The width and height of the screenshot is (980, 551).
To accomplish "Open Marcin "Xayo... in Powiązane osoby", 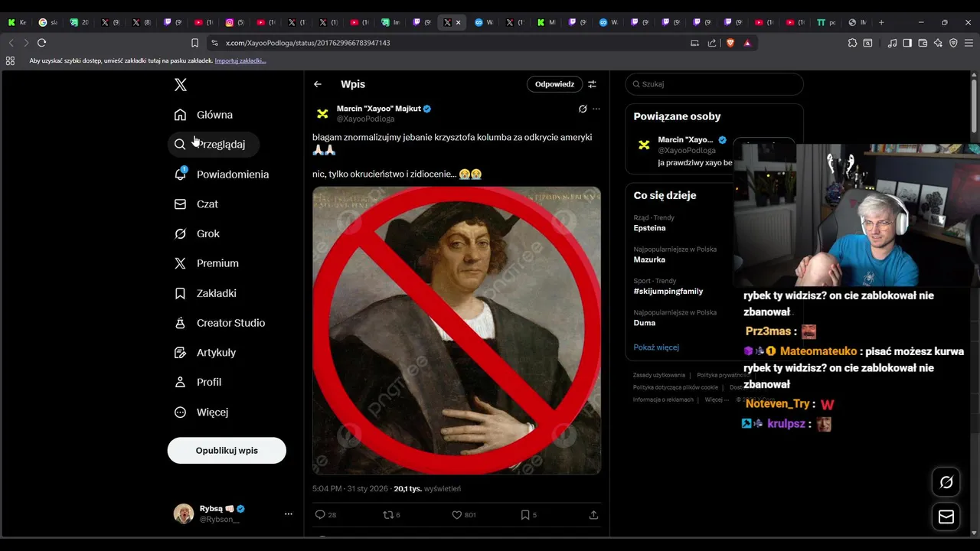I will pyautogui.click(x=685, y=140).
